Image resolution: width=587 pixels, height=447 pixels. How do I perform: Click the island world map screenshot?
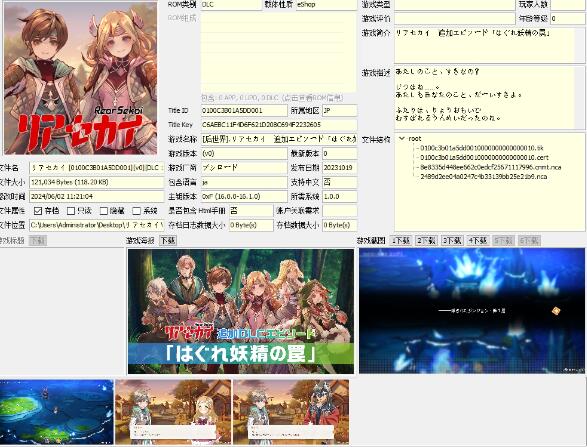(x=57, y=412)
